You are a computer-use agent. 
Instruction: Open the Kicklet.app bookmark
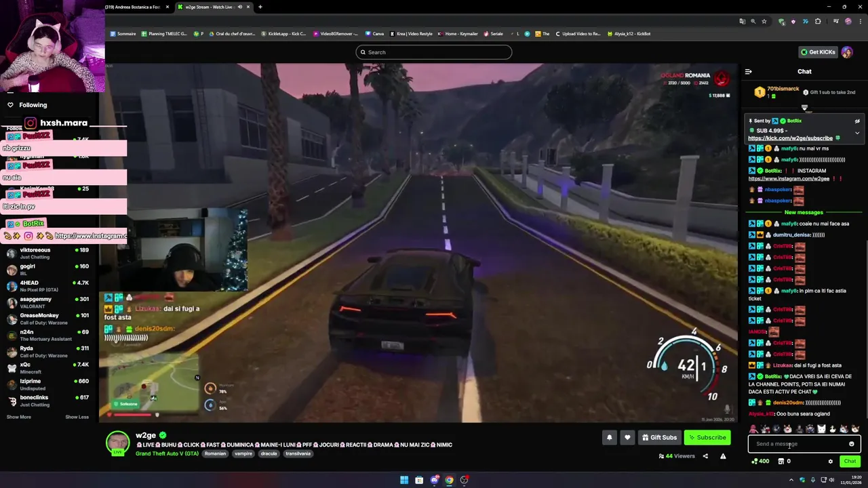pyautogui.click(x=283, y=34)
